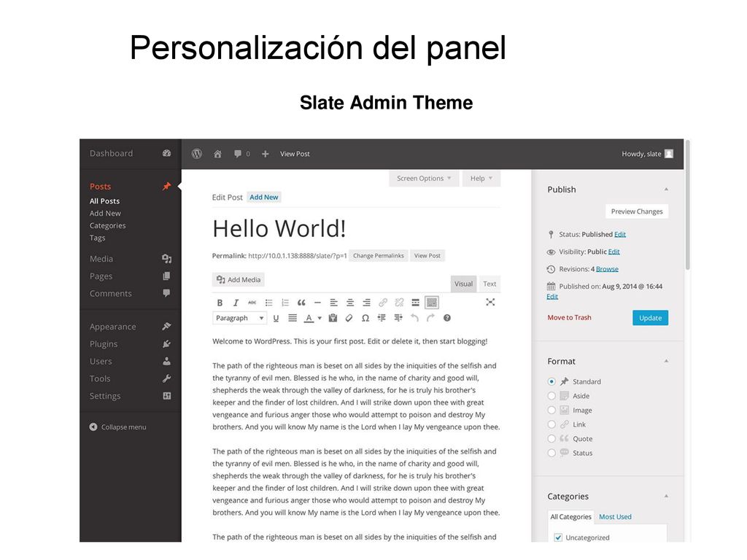747x560 pixels.
Task: Click the remove link icon
Action: point(399,303)
